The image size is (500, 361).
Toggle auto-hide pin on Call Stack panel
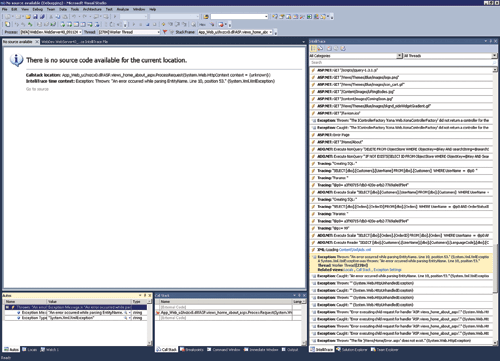[x=299, y=295]
